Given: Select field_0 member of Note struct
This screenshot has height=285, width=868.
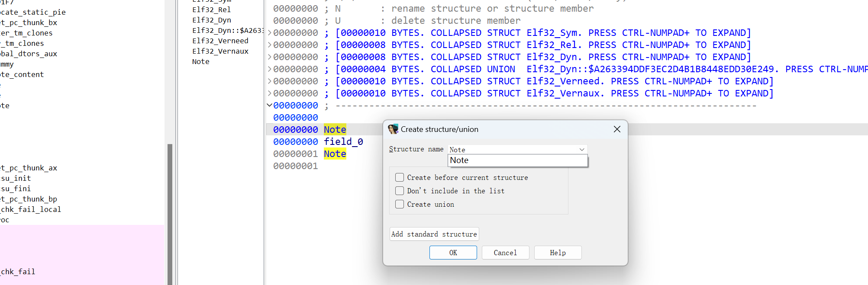Looking at the screenshot, I should (343, 142).
